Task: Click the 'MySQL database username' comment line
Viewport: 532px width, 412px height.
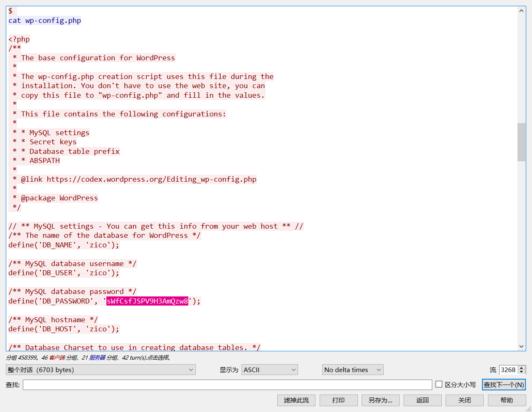Action: click(72, 264)
